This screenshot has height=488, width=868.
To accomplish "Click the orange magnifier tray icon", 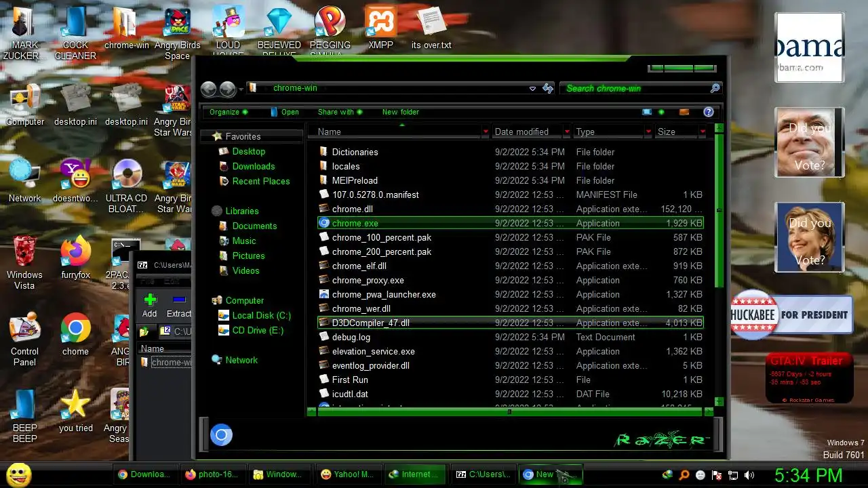I will pos(684,475).
